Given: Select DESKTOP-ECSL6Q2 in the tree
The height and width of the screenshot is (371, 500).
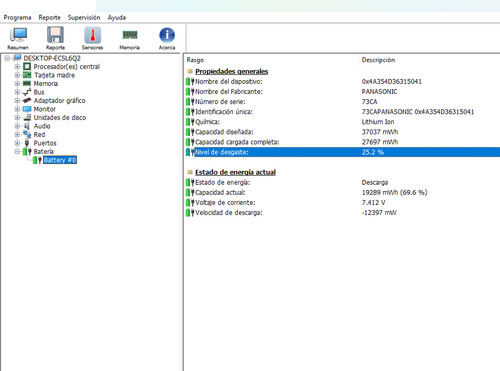Looking at the screenshot, I should (52, 58).
